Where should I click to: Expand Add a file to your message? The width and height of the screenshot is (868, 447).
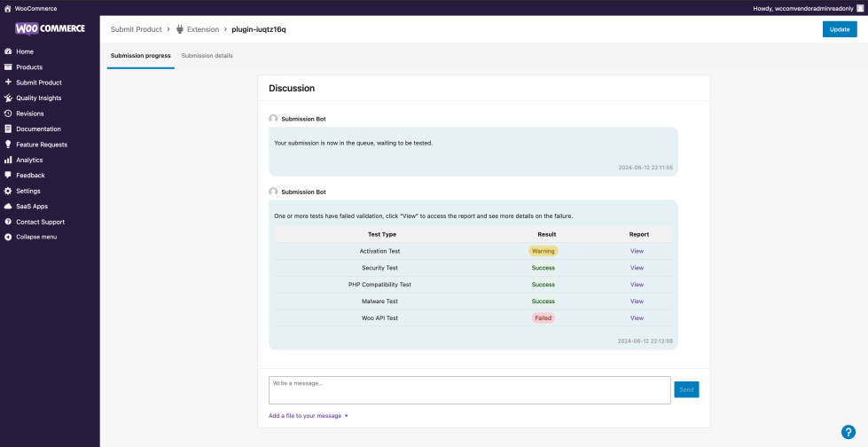pyautogui.click(x=309, y=415)
